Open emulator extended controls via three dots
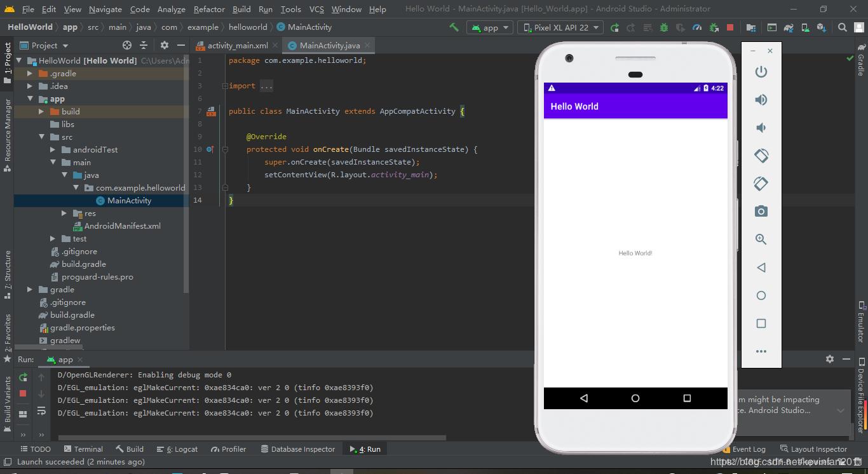Screen dimensions: 868x474 [761, 351]
